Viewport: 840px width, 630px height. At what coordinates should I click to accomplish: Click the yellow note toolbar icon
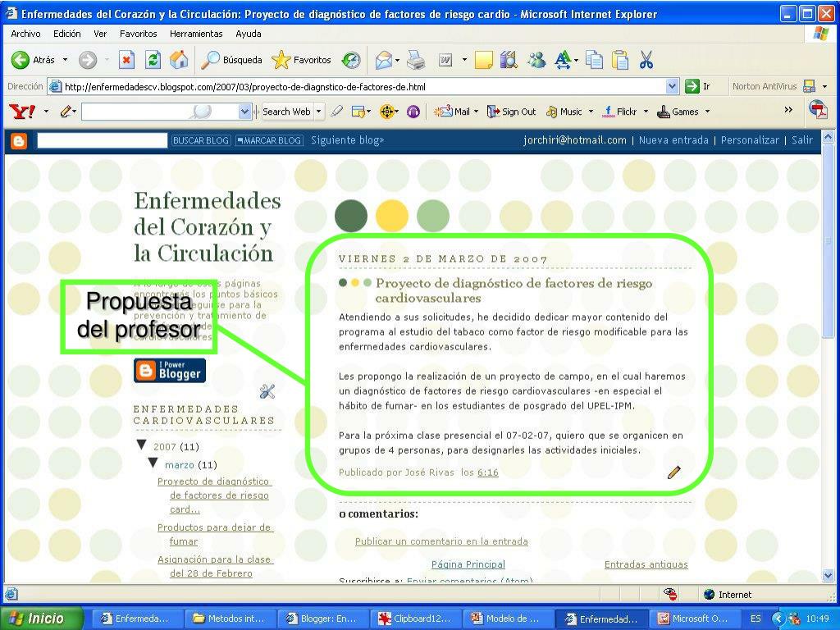pyautogui.click(x=483, y=60)
